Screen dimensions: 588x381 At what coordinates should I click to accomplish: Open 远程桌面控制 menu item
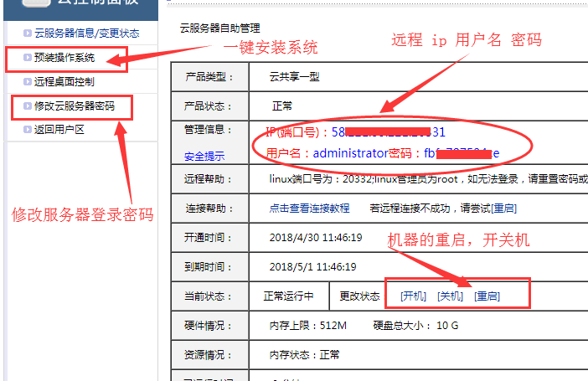tap(64, 81)
